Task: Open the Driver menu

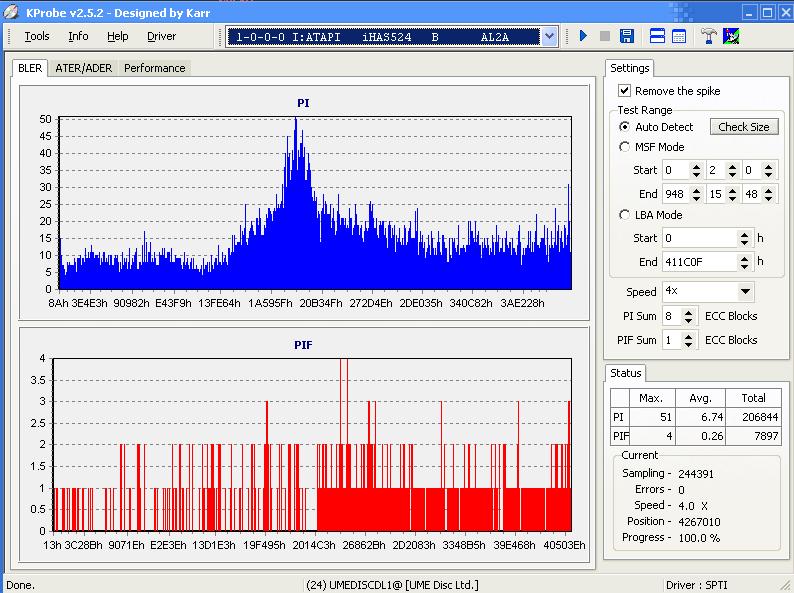Action: [x=161, y=36]
